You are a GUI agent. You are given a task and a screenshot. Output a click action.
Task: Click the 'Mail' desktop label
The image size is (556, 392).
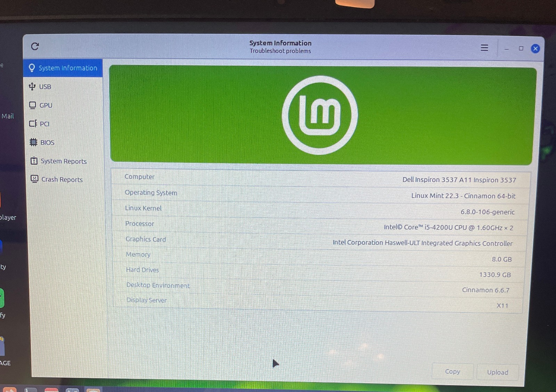tap(8, 116)
